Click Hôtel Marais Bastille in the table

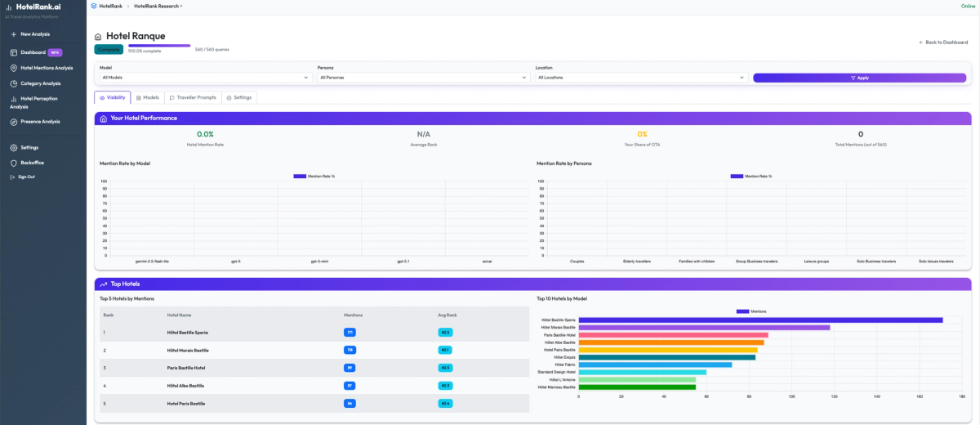[188, 350]
